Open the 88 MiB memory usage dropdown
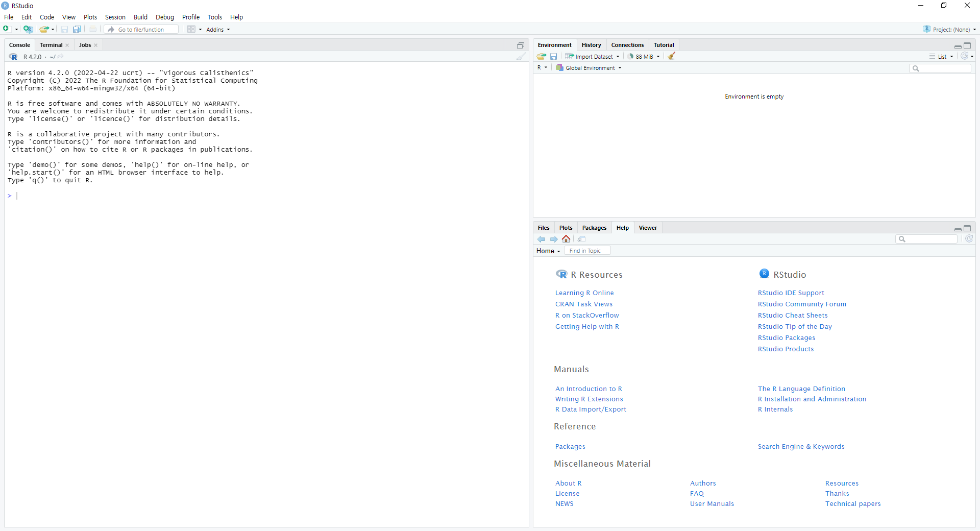The height and width of the screenshot is (531, 980). pos(644,57)
